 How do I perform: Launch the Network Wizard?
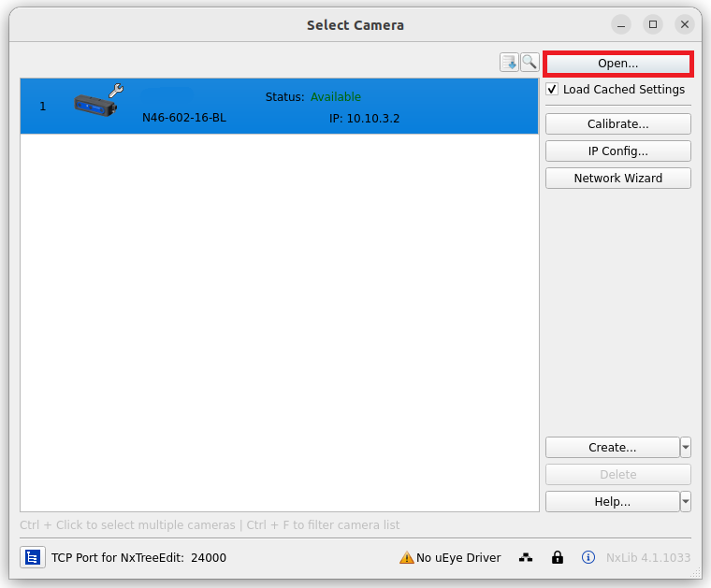(x=618, y=178)
